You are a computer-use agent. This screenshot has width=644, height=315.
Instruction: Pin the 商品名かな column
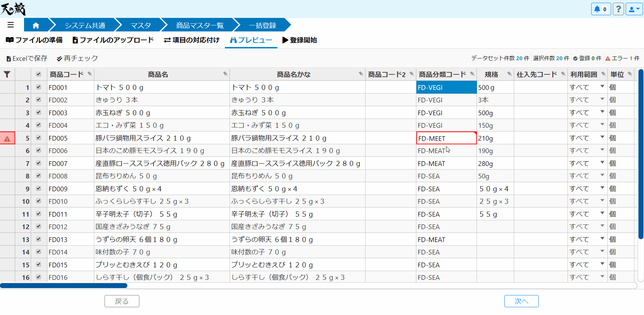[361, 74]
